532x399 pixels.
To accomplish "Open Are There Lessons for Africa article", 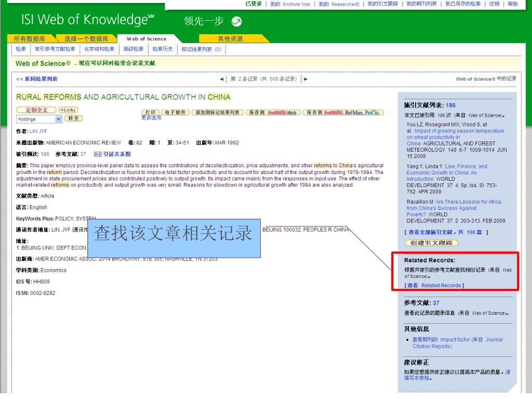I will pyautogui.click(x=454, y=208).
